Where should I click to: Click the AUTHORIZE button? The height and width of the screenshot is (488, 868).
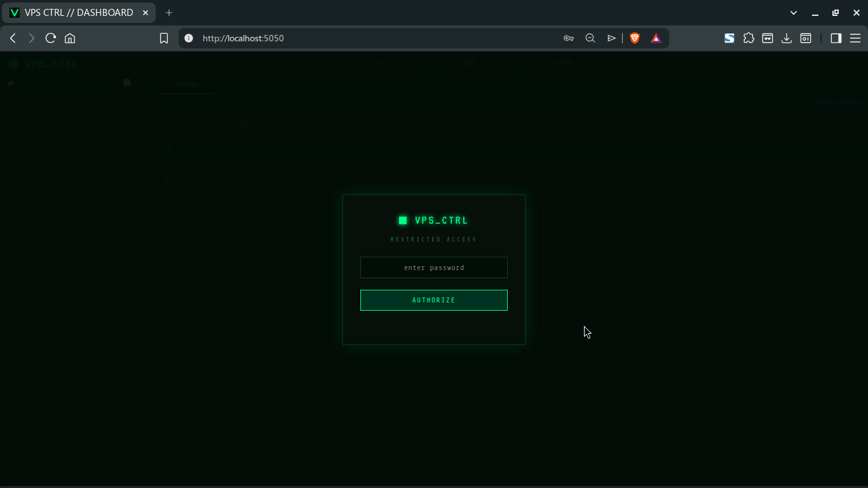pyautogui.click(x=434, y=300)
